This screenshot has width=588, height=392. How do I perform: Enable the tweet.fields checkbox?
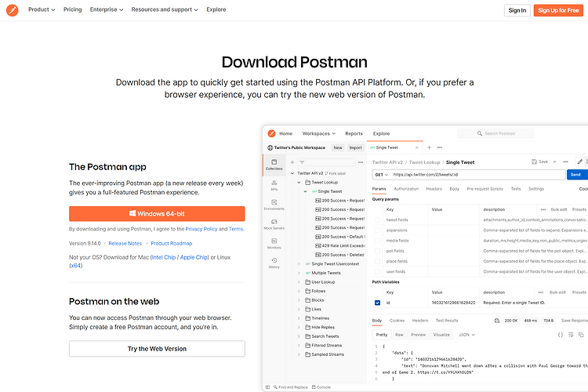tap(377, 220)
